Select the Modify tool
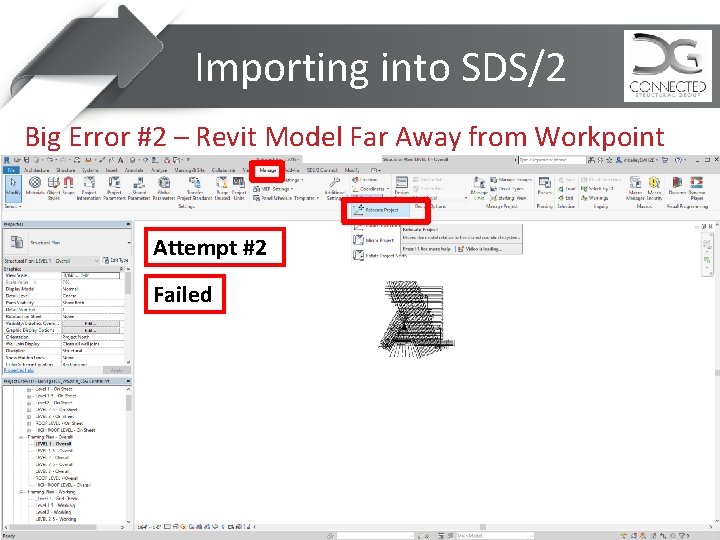 coord(13,187)
